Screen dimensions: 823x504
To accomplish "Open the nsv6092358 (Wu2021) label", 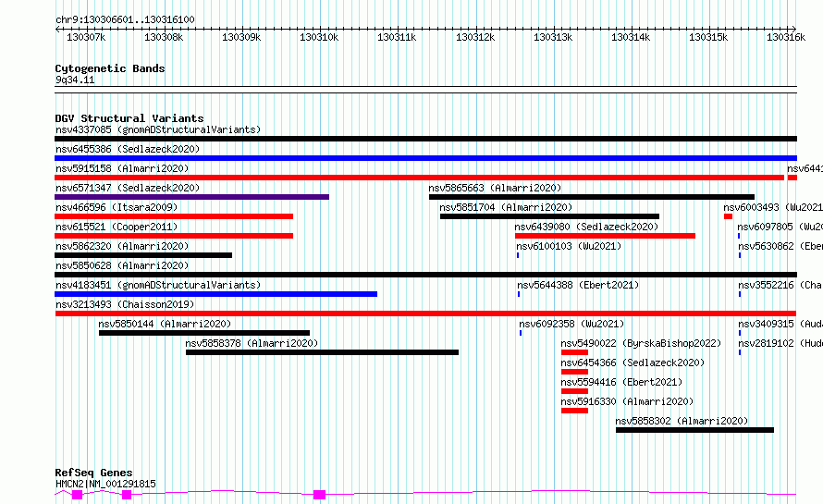I will click(x=572, y=324).
